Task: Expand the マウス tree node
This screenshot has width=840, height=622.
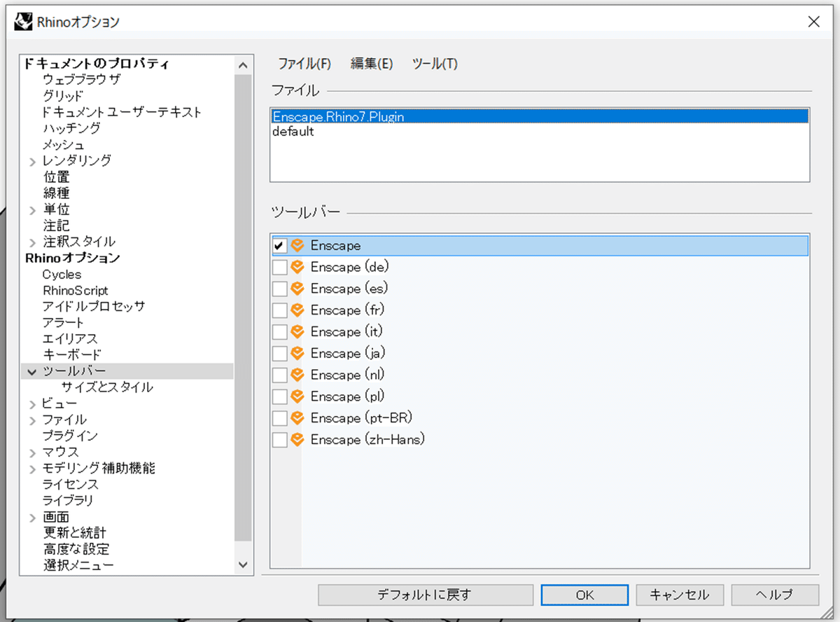Action: click(32, 452)
